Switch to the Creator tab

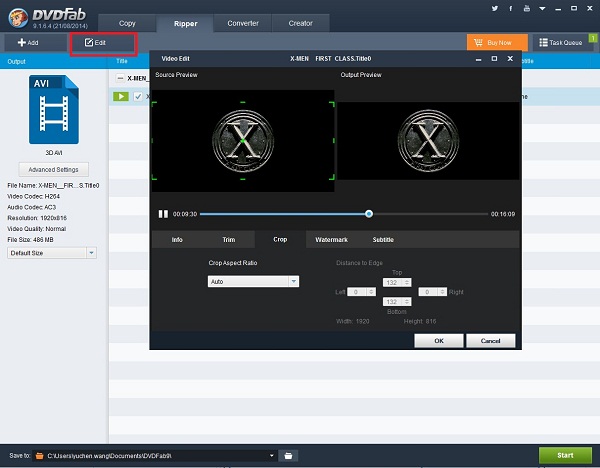300,23
